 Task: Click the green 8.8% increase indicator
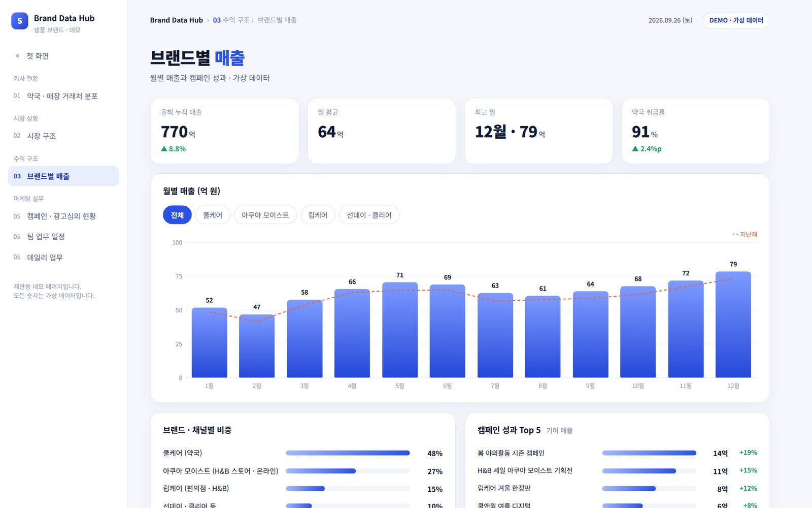174,149
